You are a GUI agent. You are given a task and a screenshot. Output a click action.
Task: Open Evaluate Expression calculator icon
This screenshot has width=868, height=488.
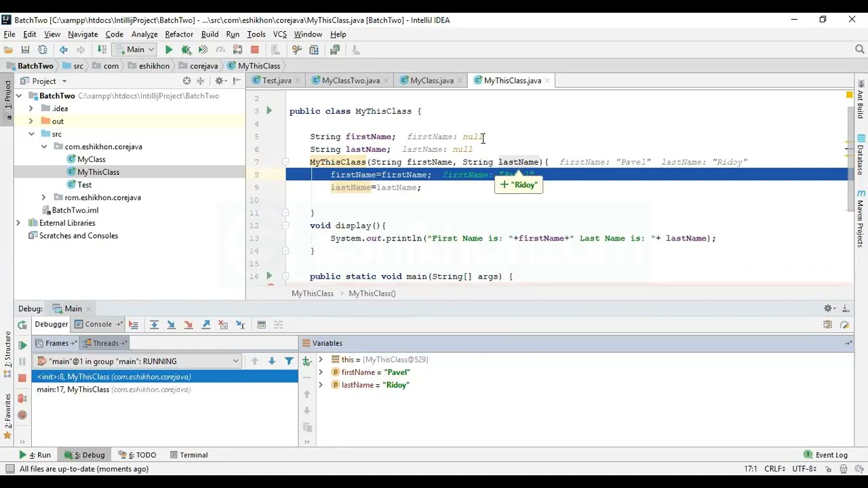point(261,325)
